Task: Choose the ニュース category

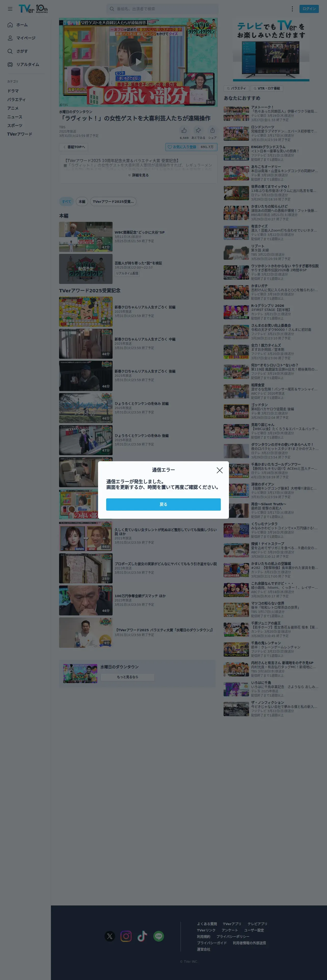Action: [x=15, y=117]
